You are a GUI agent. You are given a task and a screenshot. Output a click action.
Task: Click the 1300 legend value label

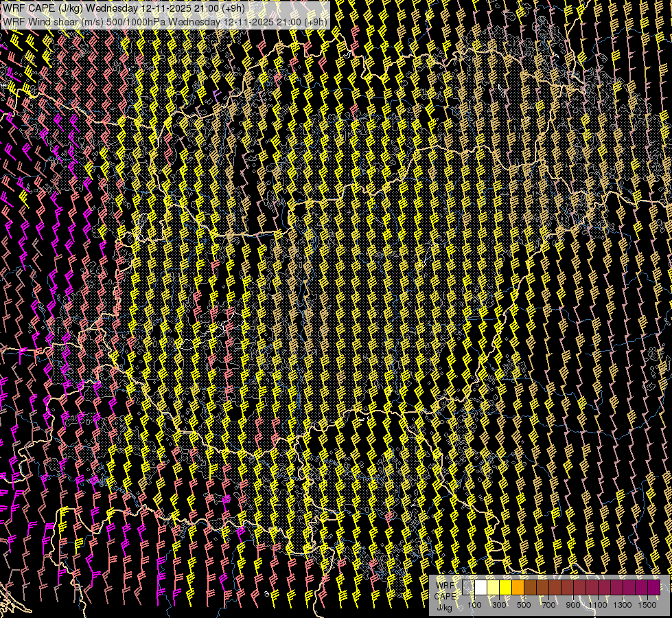tap(623, 605)
